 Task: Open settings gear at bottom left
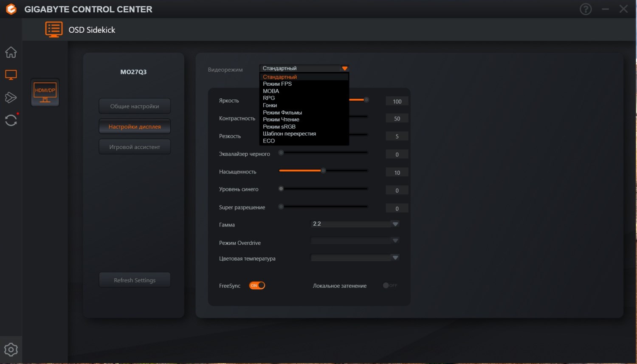click(x=11, y=350)
